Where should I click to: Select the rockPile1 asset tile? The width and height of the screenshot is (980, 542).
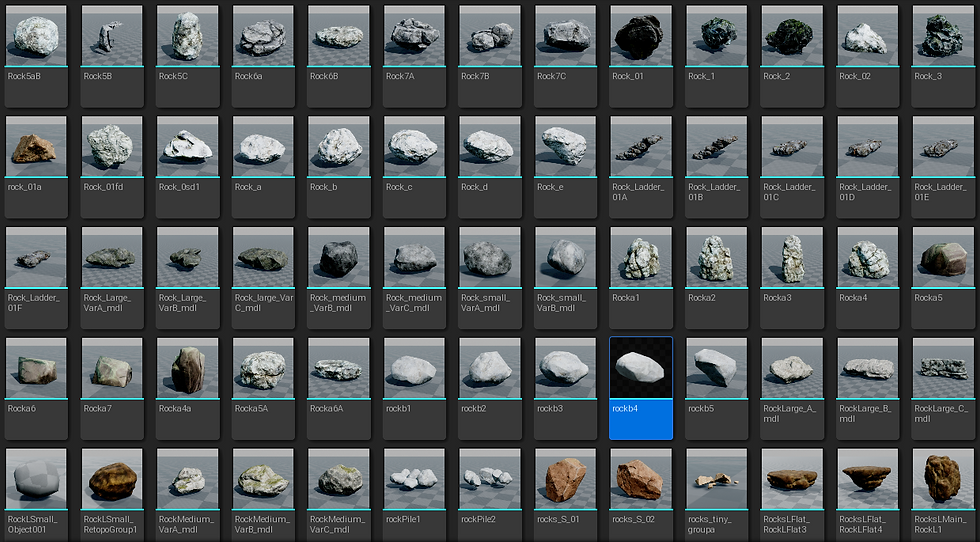click(x=414, y=494)
